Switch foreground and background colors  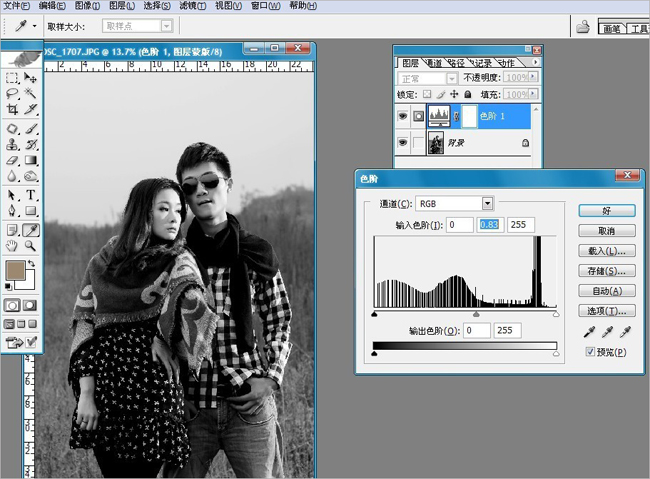[x=31, y=263]
